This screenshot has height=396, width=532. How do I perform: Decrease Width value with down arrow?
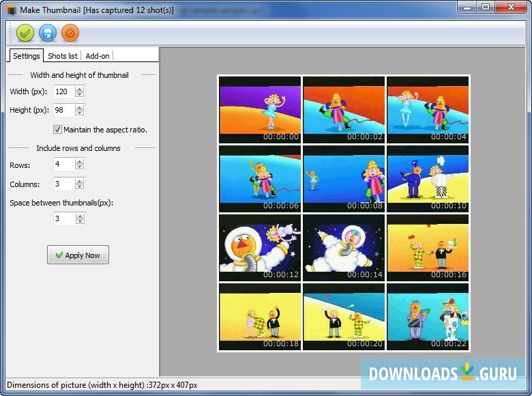[x=80, y=94]
